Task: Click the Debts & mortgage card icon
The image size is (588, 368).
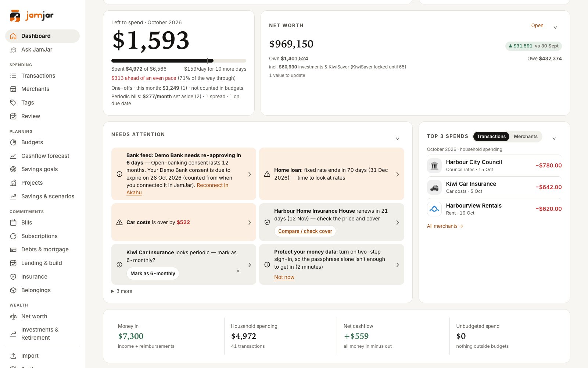Action: click(13, 250)
